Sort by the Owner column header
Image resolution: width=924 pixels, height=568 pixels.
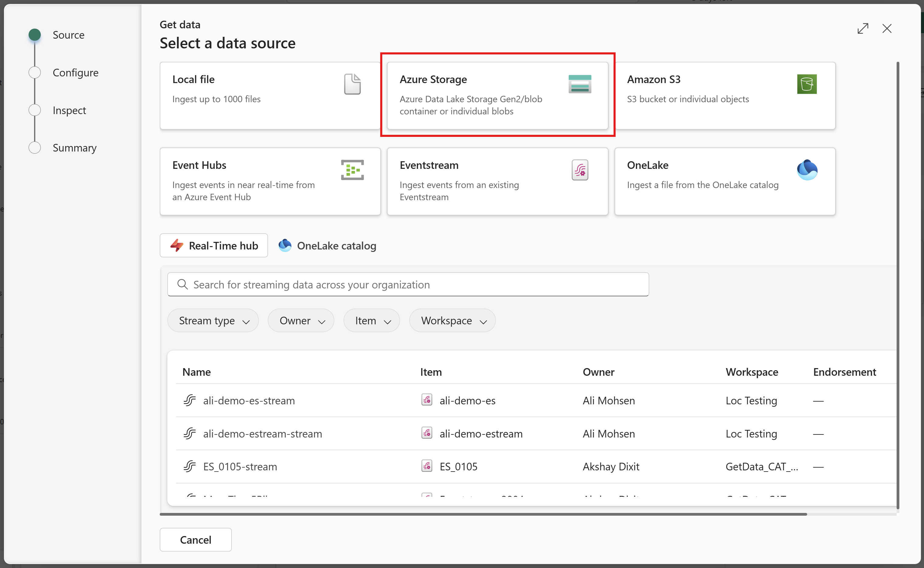pos(598,372)
